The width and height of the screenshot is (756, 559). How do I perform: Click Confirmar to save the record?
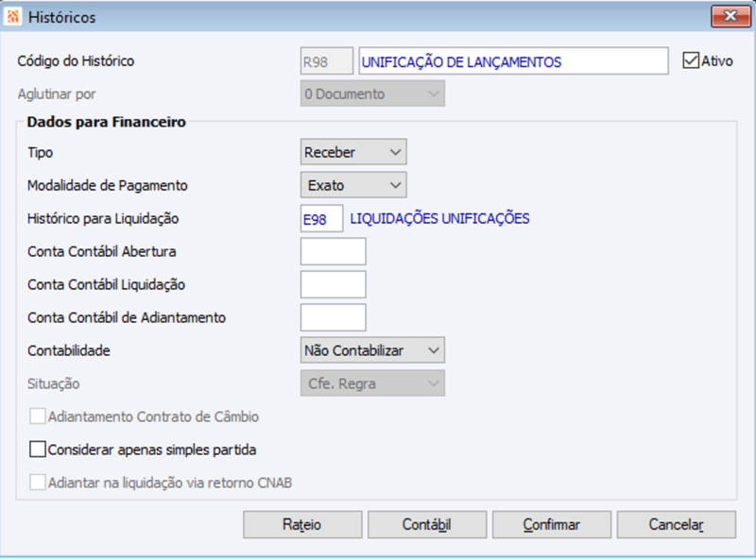pyautogui.click(x=551, y=525)
